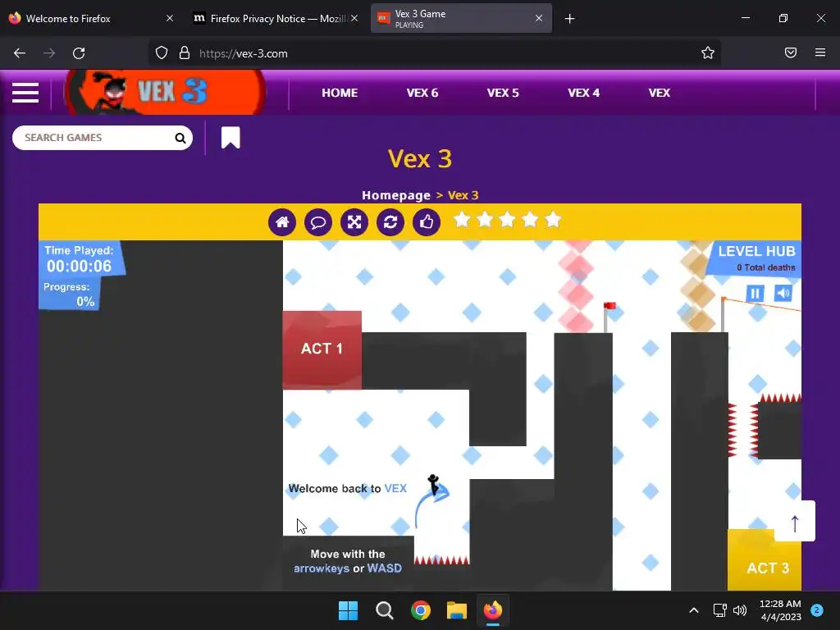Go back with browser back arrow

tap(20, 53)
